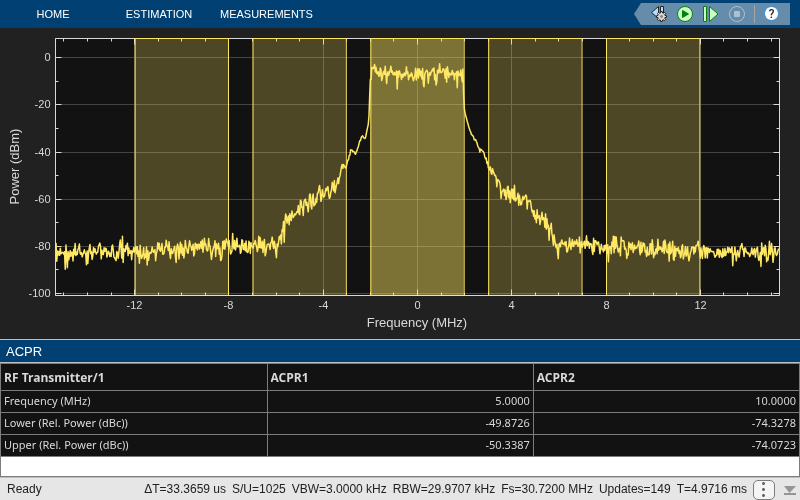Click the Run simulation play button
This screenshot has height=500, width=800.
tap(685, 14)
